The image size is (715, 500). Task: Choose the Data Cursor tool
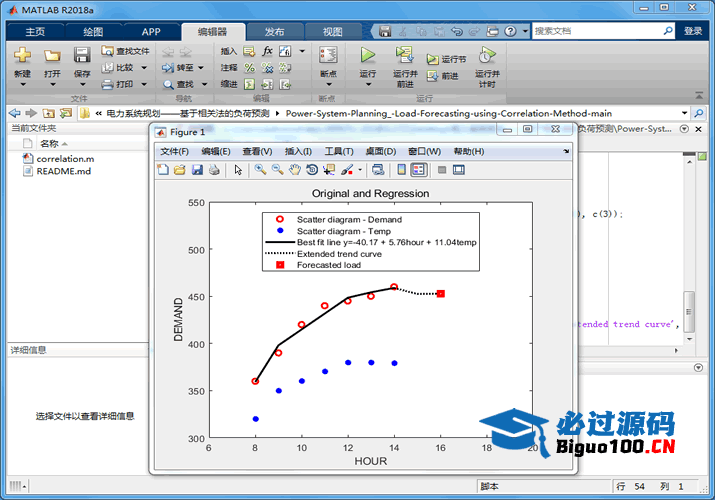pos(328,170)
